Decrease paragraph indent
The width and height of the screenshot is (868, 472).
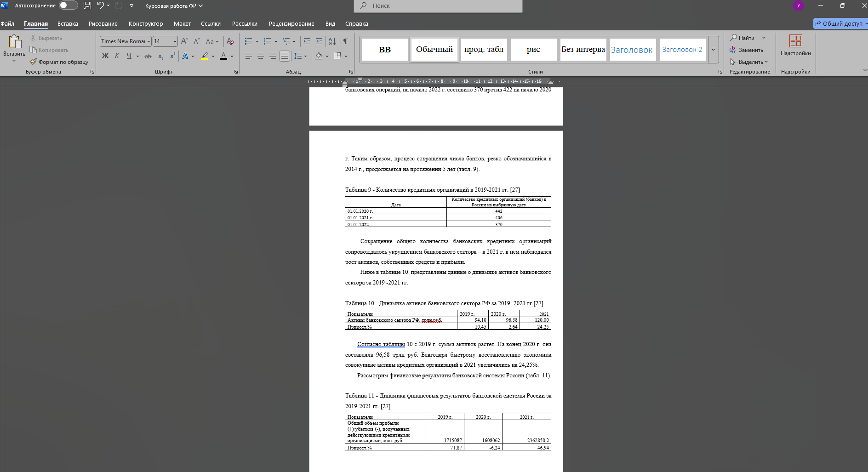click(307, 41)
